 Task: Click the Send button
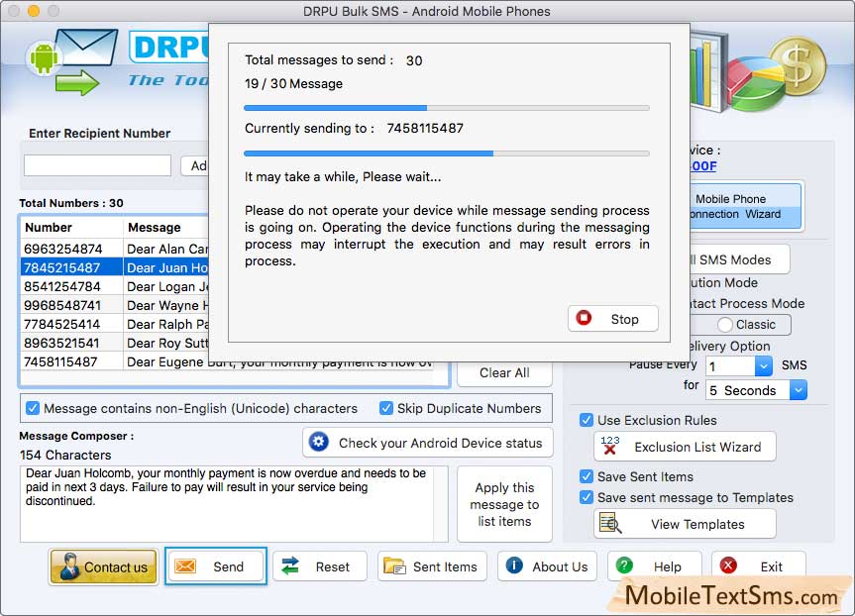click(215, 566)
